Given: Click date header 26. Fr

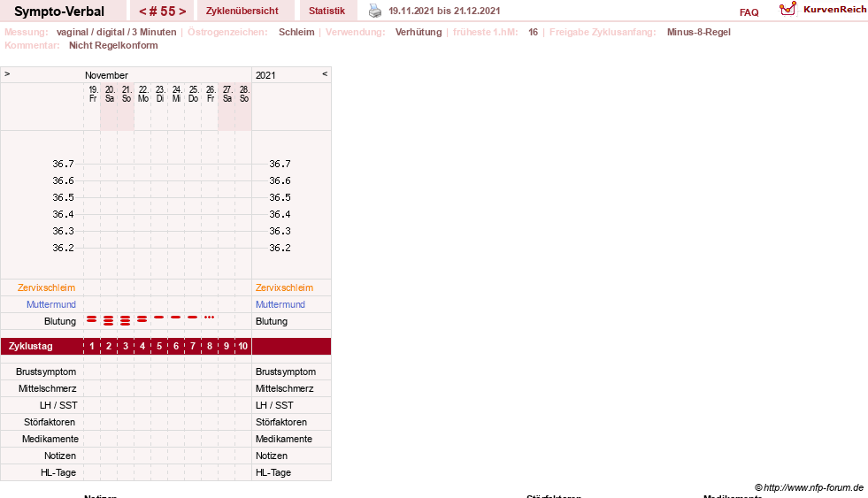Looking at the screenshot, I should click(211, 94).
